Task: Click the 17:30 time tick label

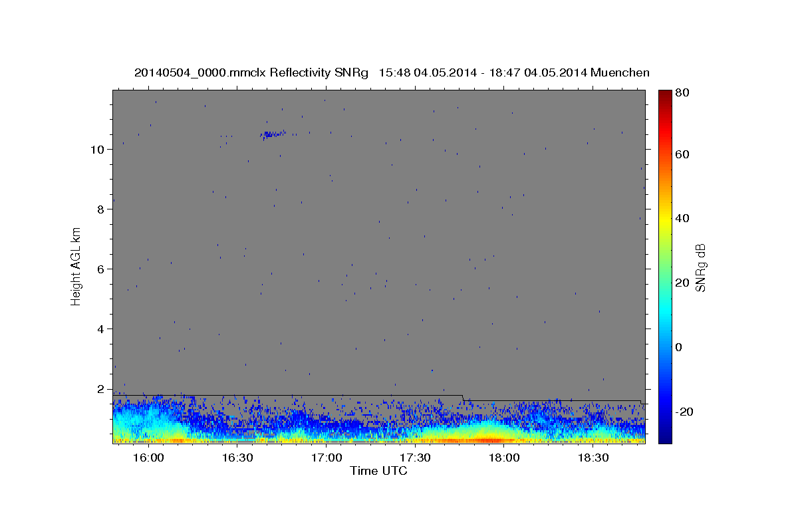Action: [416, 458]
